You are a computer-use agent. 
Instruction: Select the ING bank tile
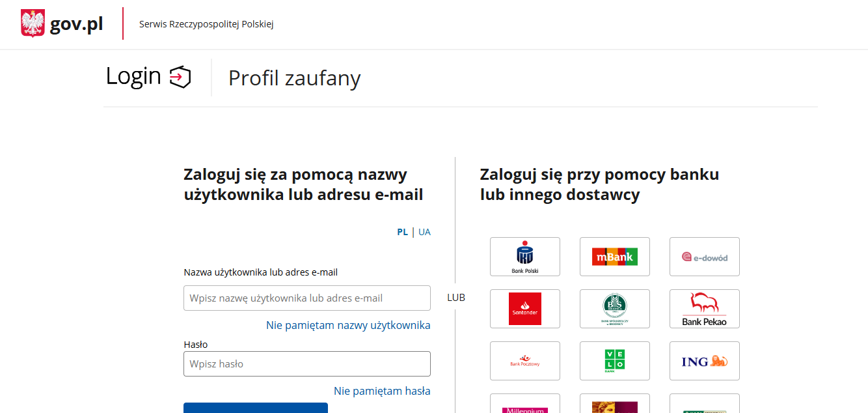pyautogui.click(x=705, y=360)
